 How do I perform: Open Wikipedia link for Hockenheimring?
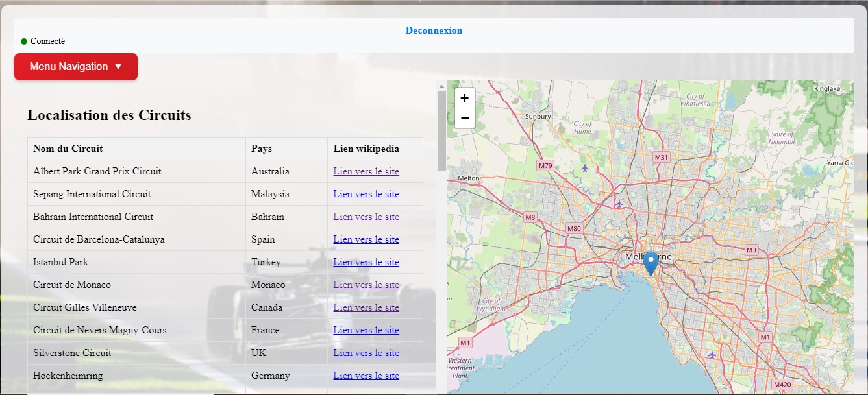[366, 376]
